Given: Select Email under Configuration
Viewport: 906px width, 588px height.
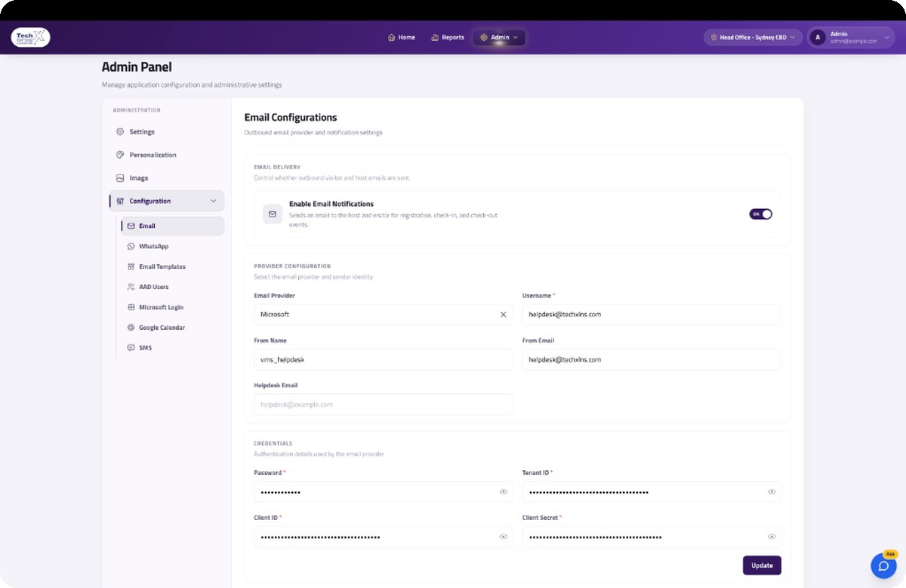Looking at the screenshot, I should pyautogui.click(x=173, y=226).
